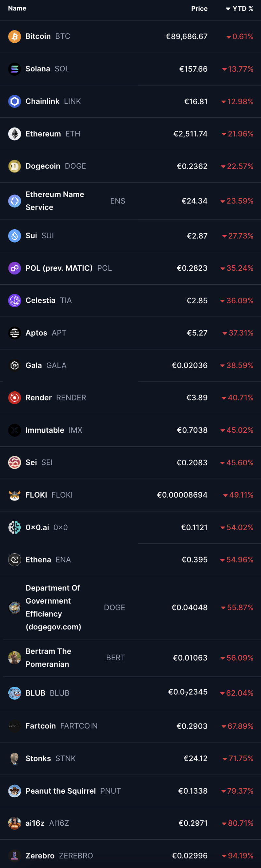261x868 pixels.
Task: Click the YTD % sort arrow
Action: [228, 9]
